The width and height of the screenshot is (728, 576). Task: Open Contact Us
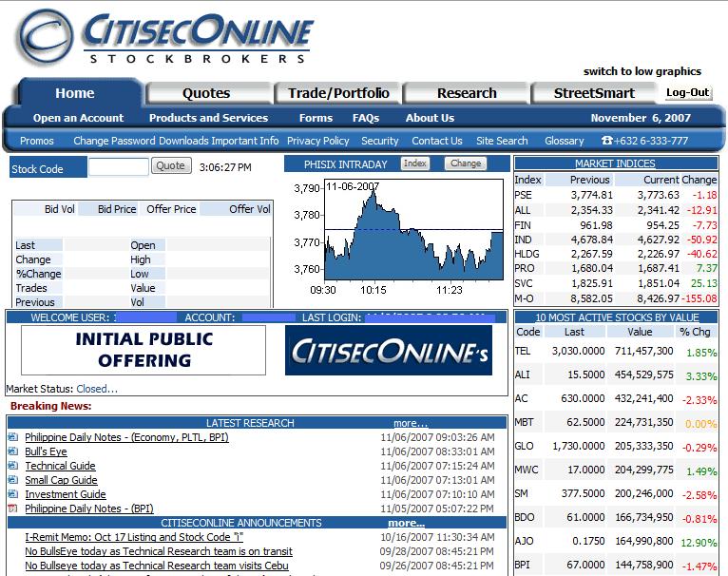(x=437, y=141)
